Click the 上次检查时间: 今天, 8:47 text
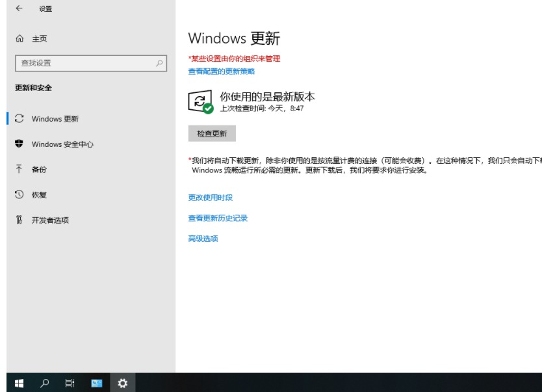 (x=262, y=108)
